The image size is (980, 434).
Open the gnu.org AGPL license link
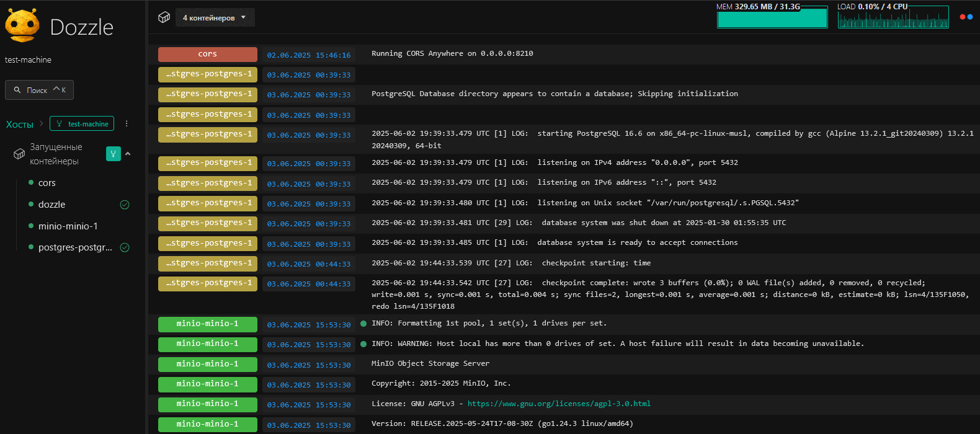pyautogui.click(x=559, y=404)
